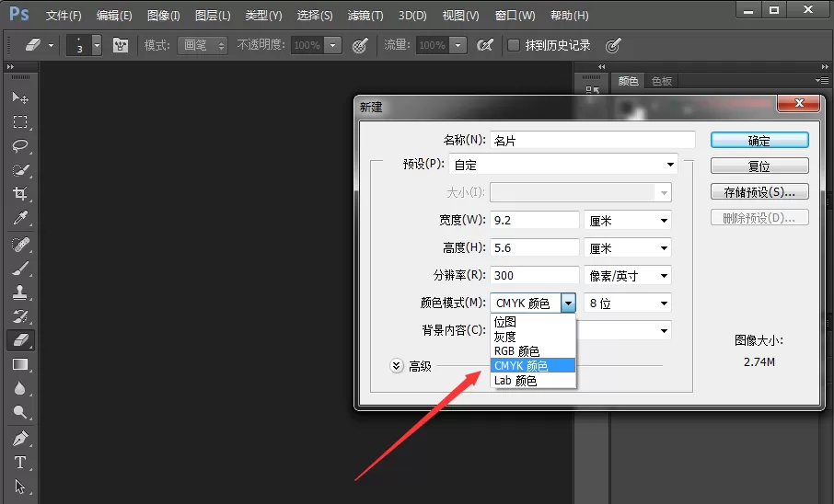
Task: Select the Clone Stamp tool
Action: [20, 292]
